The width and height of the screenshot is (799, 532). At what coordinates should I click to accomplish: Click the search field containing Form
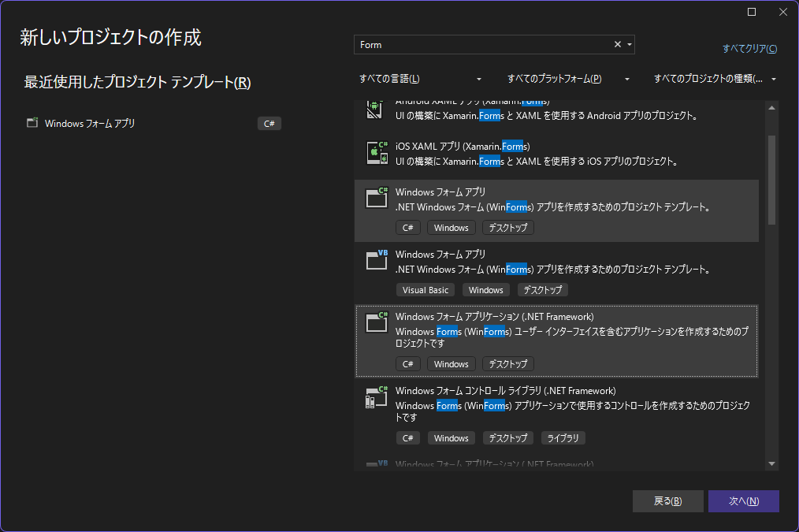(x=481, y=45)
